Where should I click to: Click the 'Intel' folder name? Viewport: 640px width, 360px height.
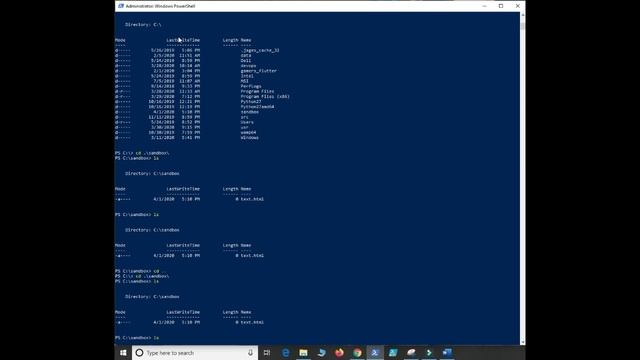pos(247,76)
